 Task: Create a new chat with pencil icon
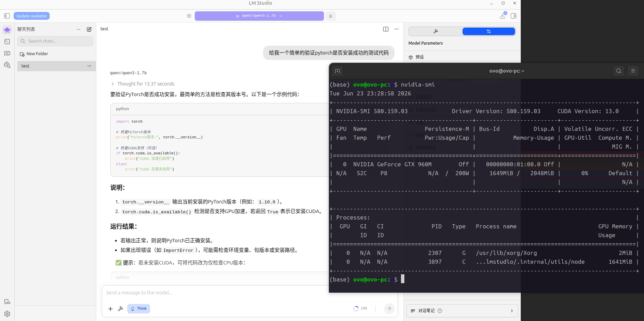[89, 29]
